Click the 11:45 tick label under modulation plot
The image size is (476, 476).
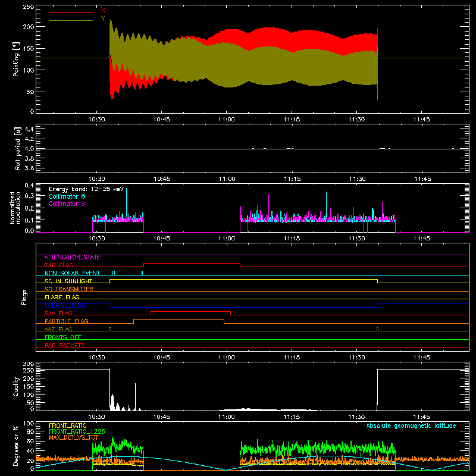[421, 239]
